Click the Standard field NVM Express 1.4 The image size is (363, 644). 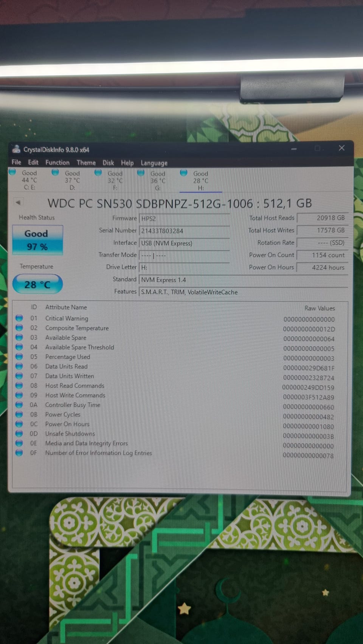[244, 280]
